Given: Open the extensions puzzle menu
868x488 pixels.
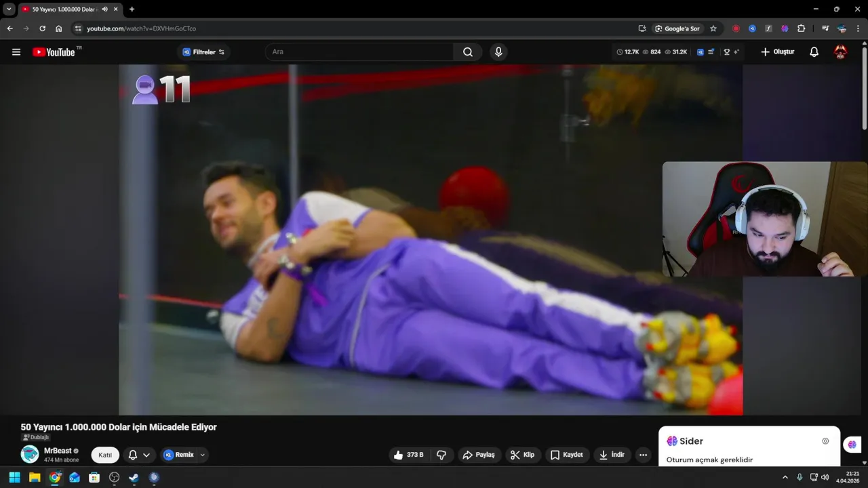Looking at the screenshot, I should pos(802,28).
